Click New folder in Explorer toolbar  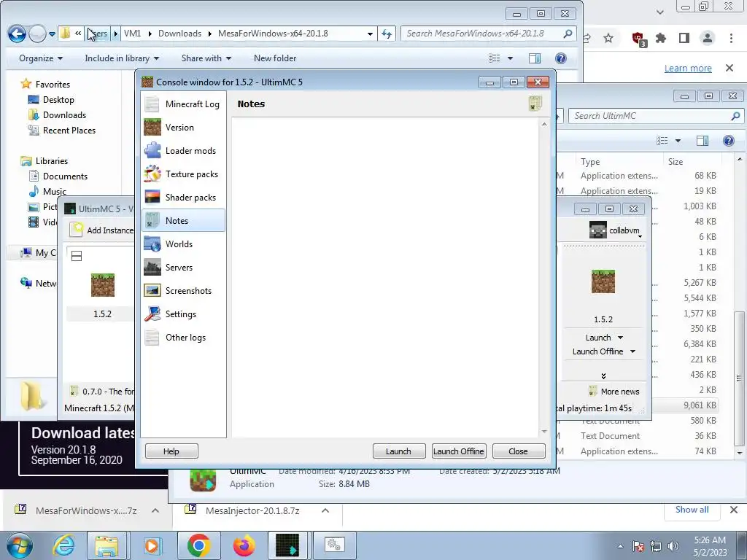click(x=275, y=58)
